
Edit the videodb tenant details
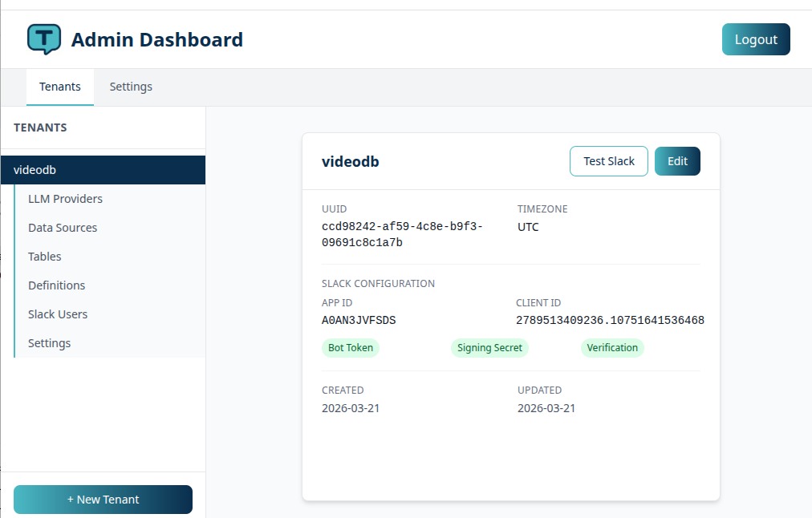[676, 160]
